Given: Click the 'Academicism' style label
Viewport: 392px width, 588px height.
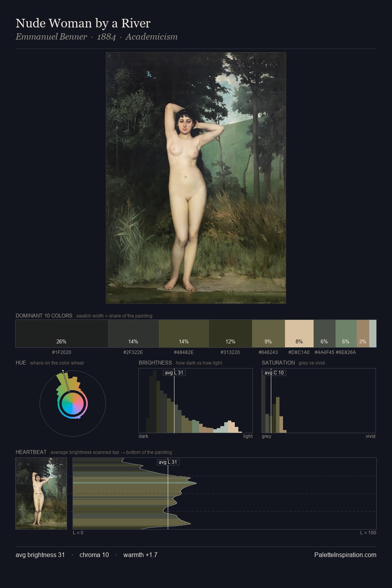Looking at the screenshot, I should pyautogui.click(x=152, y=37).
